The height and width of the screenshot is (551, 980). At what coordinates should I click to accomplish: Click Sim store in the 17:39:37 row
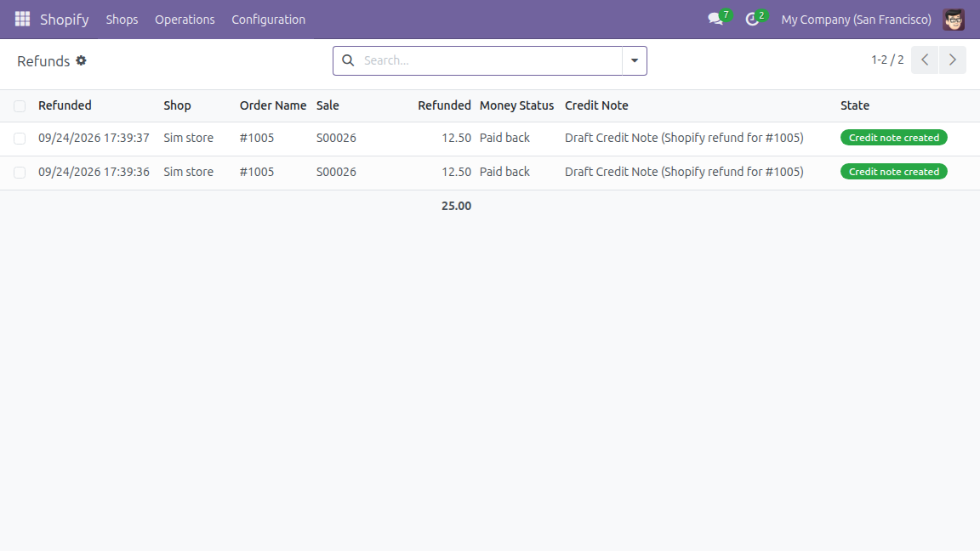[x=189, y=138]
